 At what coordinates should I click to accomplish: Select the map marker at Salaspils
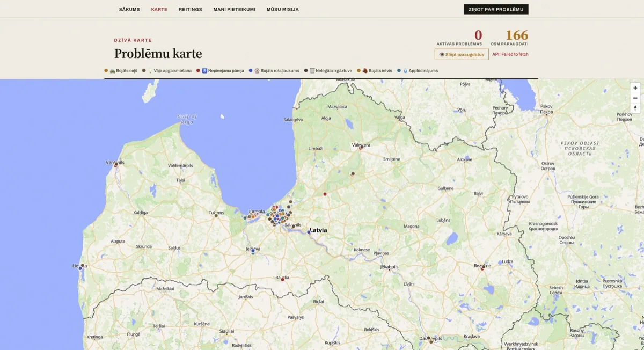coord(293,226)
